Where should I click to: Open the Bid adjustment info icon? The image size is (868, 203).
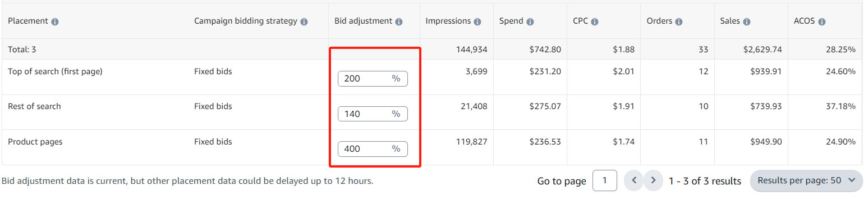pyautogui.click(x=399, y=22)
